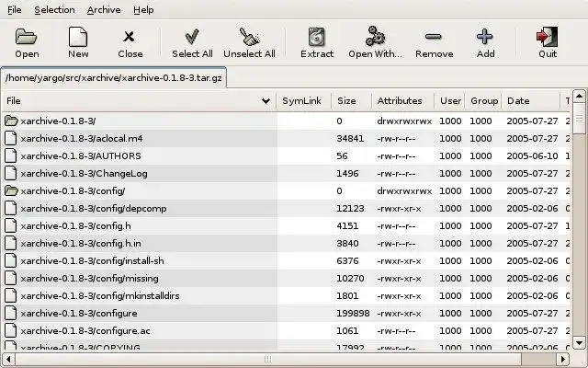Toggle sort order arrow in File column
Viewport: 588px width, 368px height.
click(x=266, y=100)
